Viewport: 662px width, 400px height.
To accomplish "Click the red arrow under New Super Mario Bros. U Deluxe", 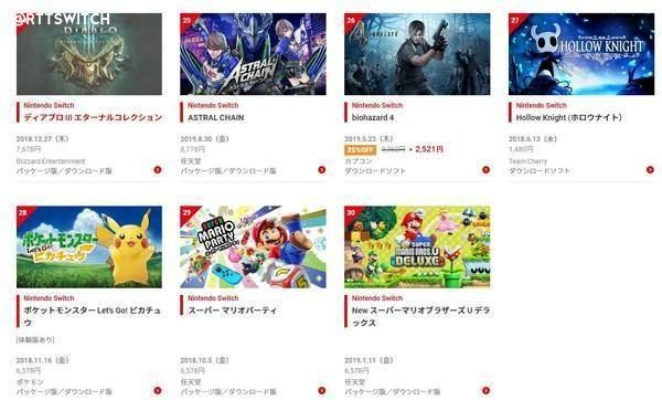I will (x=486, y=390).
